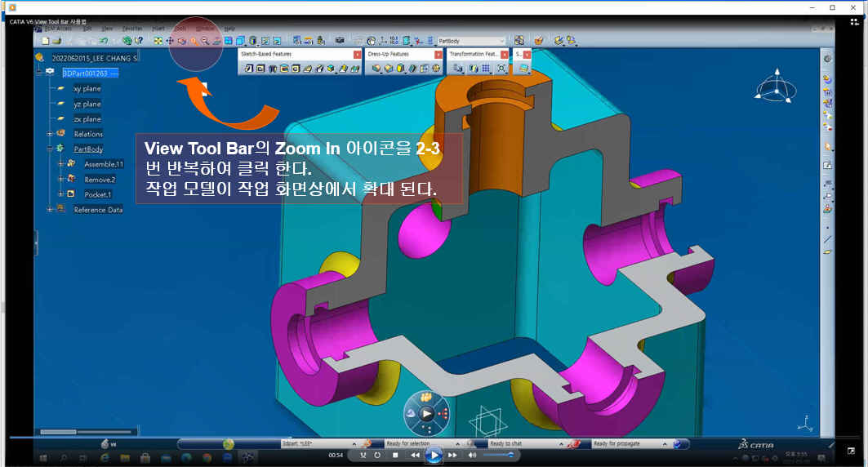Screen dimensions: 868x467
Task: Select the PartBody label in the tree
Action: pos(88,149)
